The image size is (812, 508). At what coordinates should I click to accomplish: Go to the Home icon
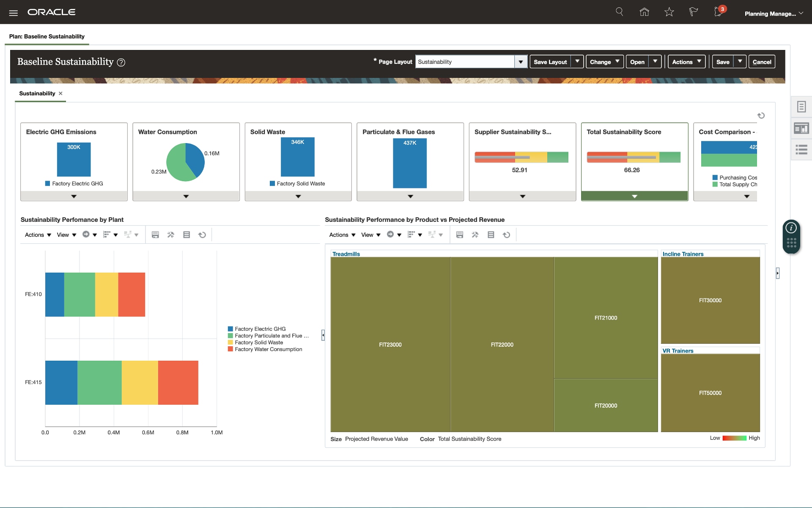point(644,12)
